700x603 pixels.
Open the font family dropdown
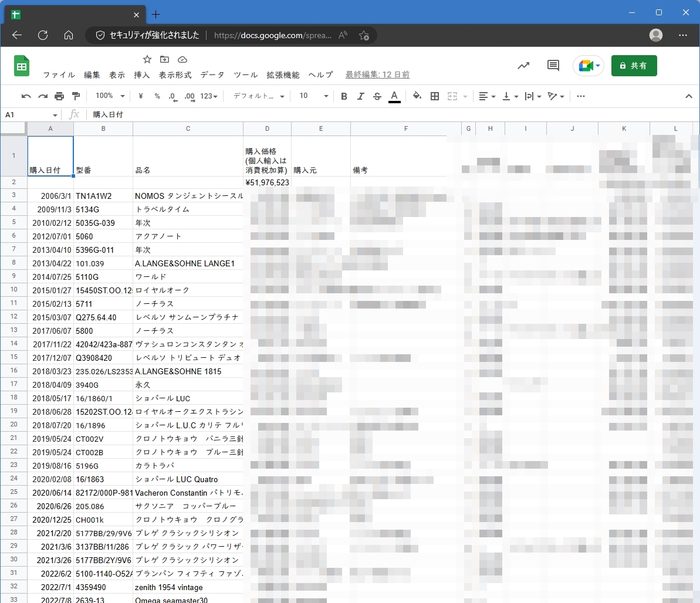pos(259,96)
